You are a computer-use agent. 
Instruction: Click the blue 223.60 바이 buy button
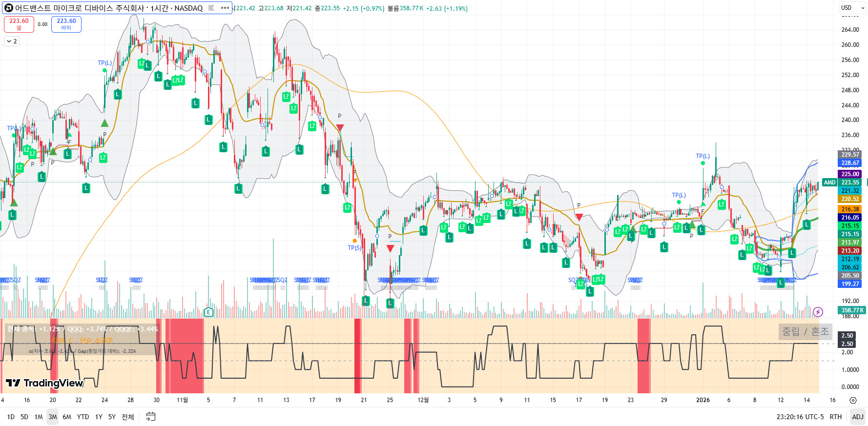click(x=66, y=24)
